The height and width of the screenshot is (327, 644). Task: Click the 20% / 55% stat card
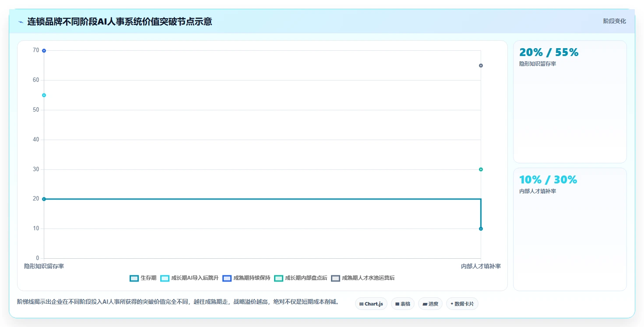(570, 102)
